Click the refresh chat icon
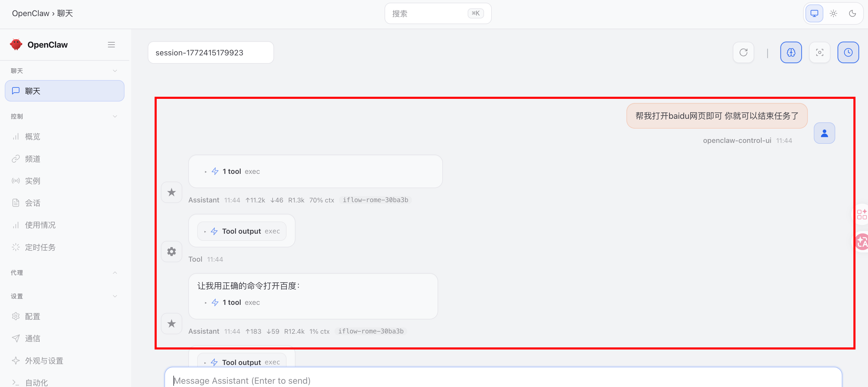868x387 pixels. 743,53
